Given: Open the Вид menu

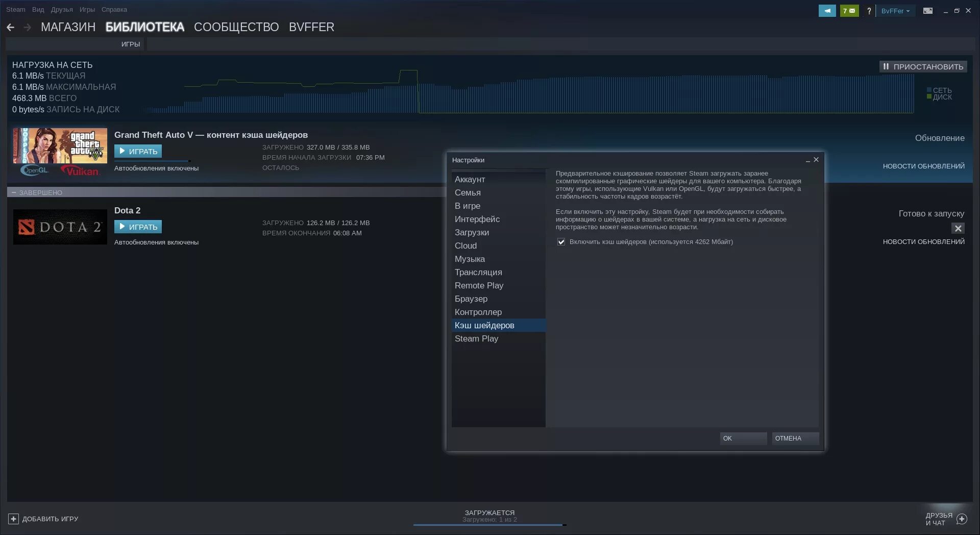Looking at the screenshot, I should point(38,9).
